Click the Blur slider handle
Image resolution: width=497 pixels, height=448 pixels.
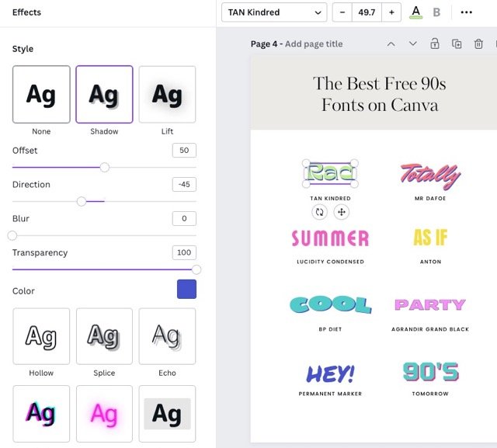pos(12,235)
